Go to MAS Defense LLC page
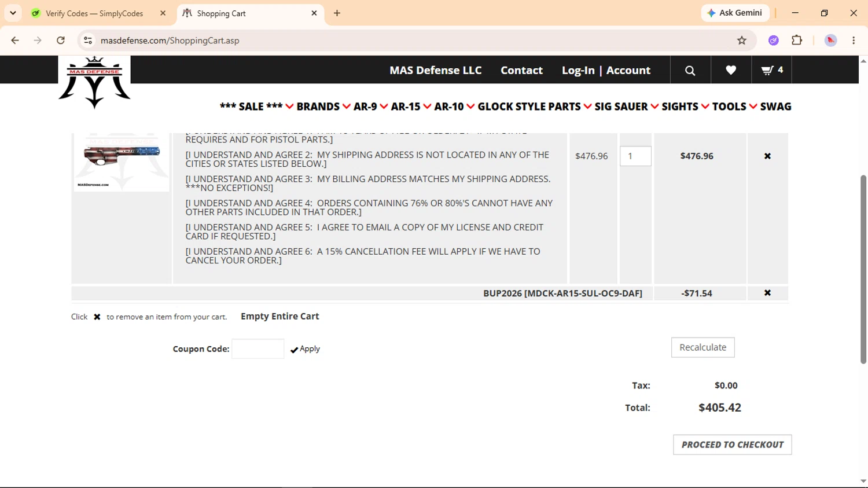Screen dimensions: 868x488 coord(435,70)
